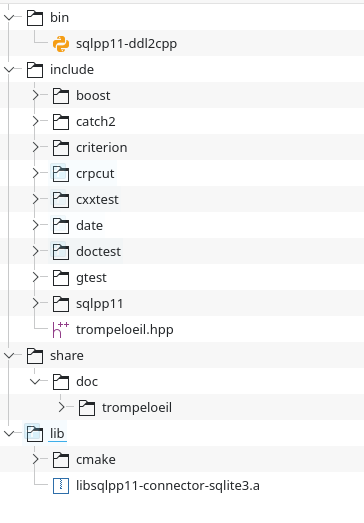Click the archive icon of libsqlpp11-connector-sqlite3.a
364x523 pixels.
(61, 486)
